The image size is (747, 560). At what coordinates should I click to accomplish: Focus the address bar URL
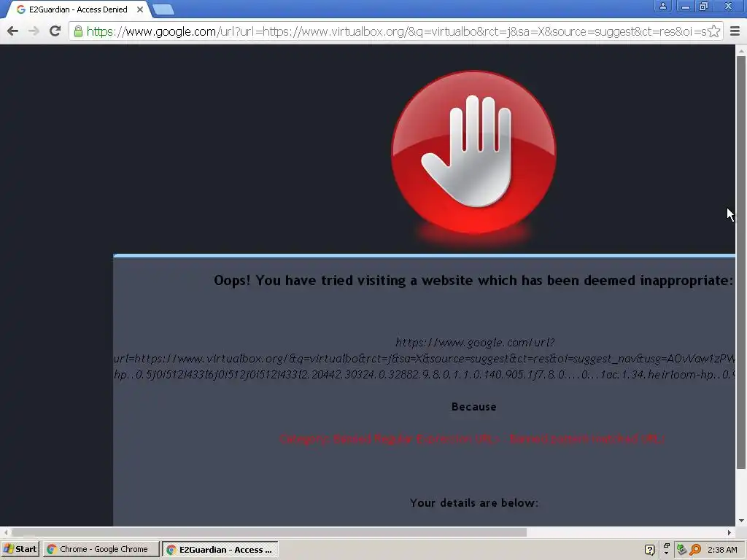tap(396, 31)
